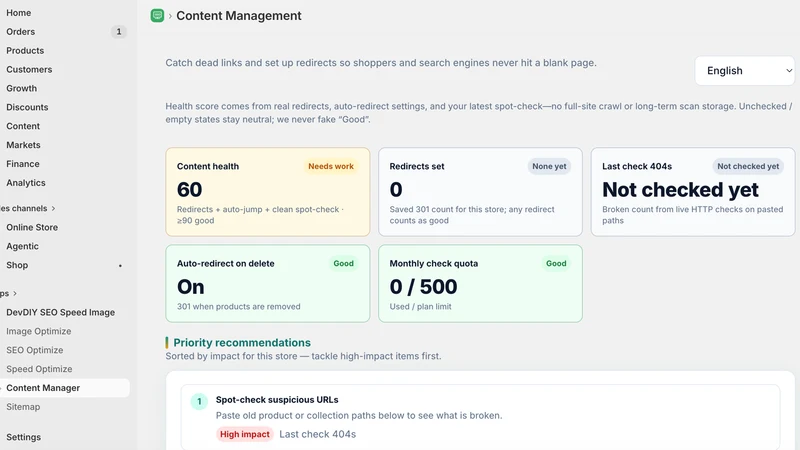800x450 pixels.
Task: Go to Home in sidebar
Action: pos(18,13)
